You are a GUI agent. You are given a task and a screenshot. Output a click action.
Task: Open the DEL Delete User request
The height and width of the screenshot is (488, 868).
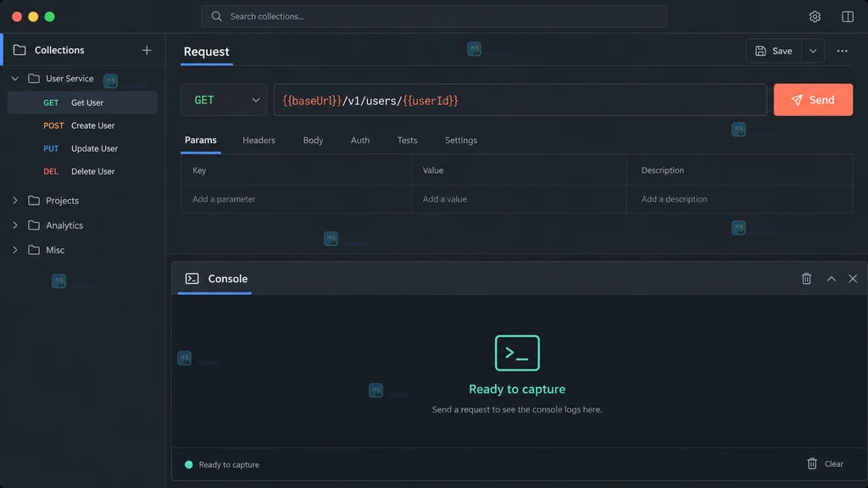pyautogui.click(x=82, y=171)
